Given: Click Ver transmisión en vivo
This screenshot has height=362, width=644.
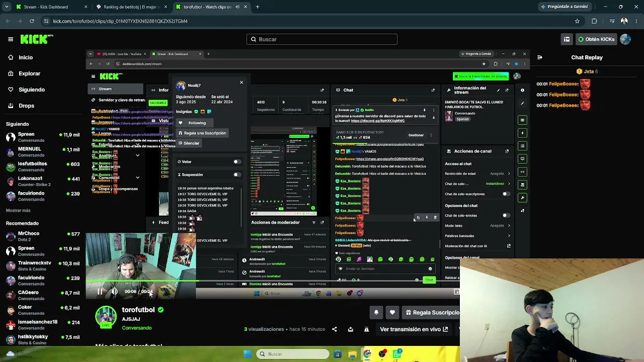Looking at the screenshot, I should (414, 329).
